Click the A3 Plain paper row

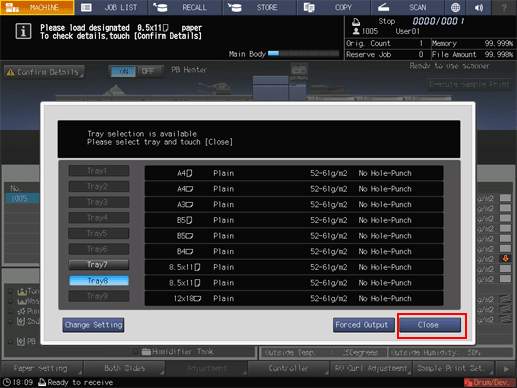[x=294, y=205]
